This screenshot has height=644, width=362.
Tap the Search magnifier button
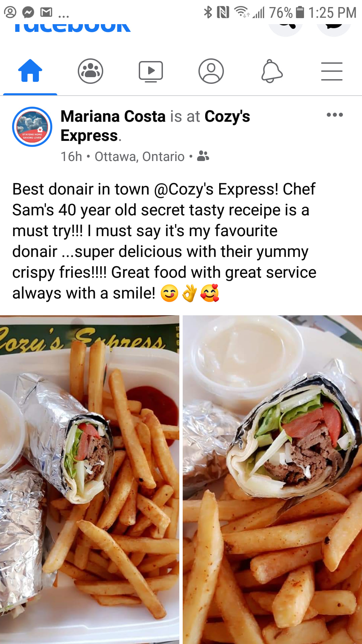[x=286, y=27]
